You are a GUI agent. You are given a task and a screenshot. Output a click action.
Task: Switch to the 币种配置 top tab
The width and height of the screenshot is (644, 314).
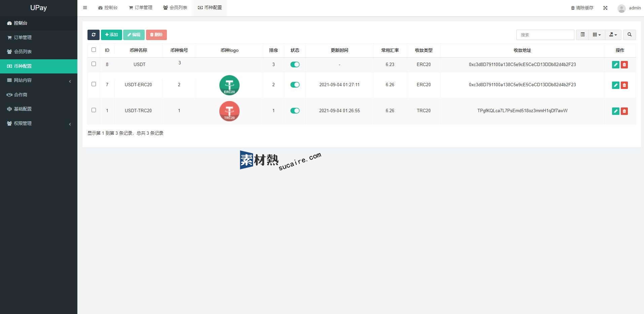[x=210, y=8]
